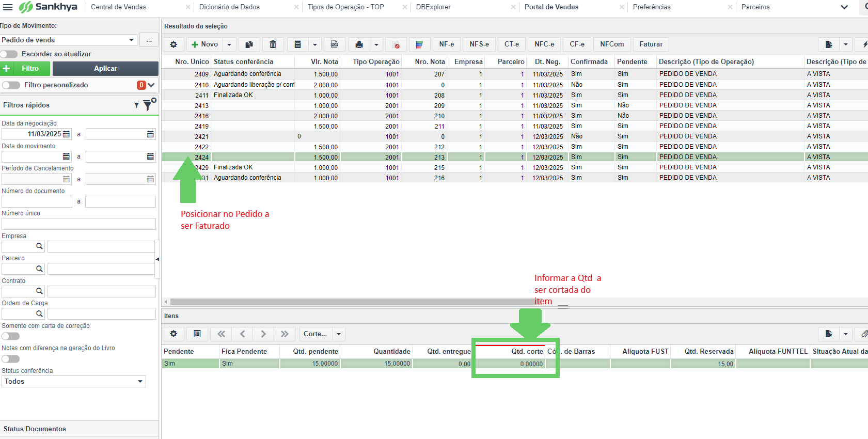The image size is (868, 439).
Task: Click Qtd. corte cell 0,00000
Action: pos(510,364)
